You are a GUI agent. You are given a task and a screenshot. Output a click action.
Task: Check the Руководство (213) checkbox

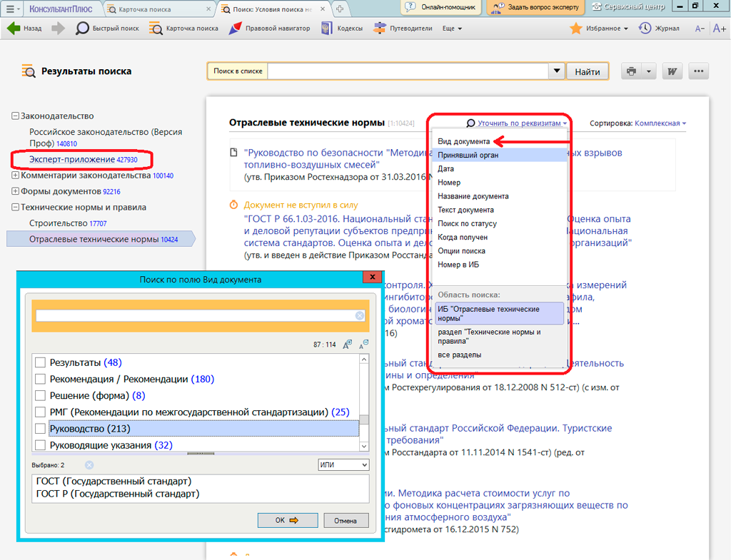[x=41, y=429]
